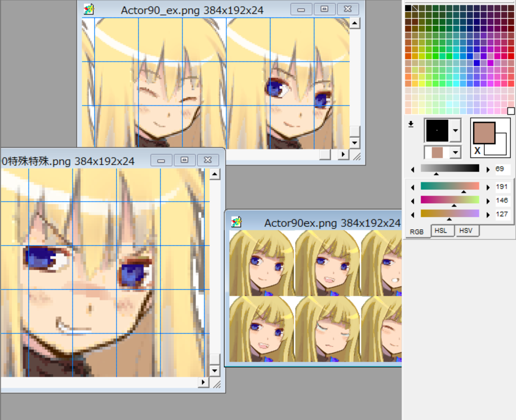The height and width of the screenshot is (420, 516).
Task: Click the red channel slider showing 191
Action: [x=450, y=186]
